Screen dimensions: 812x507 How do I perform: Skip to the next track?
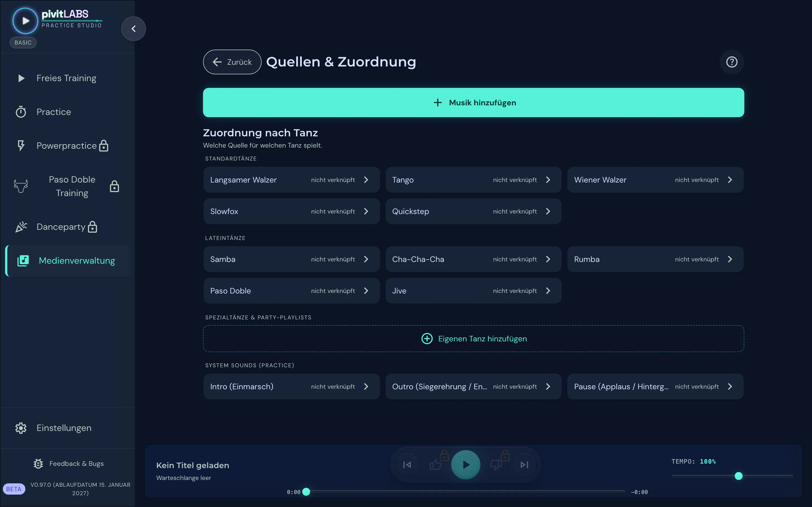(524, 464)
